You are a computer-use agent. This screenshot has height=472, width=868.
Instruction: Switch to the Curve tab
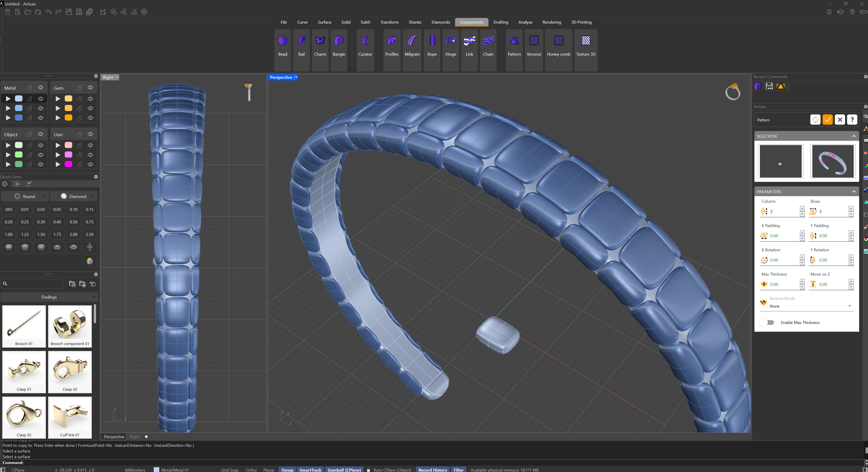pyautogui.click(x=302, y=22)
